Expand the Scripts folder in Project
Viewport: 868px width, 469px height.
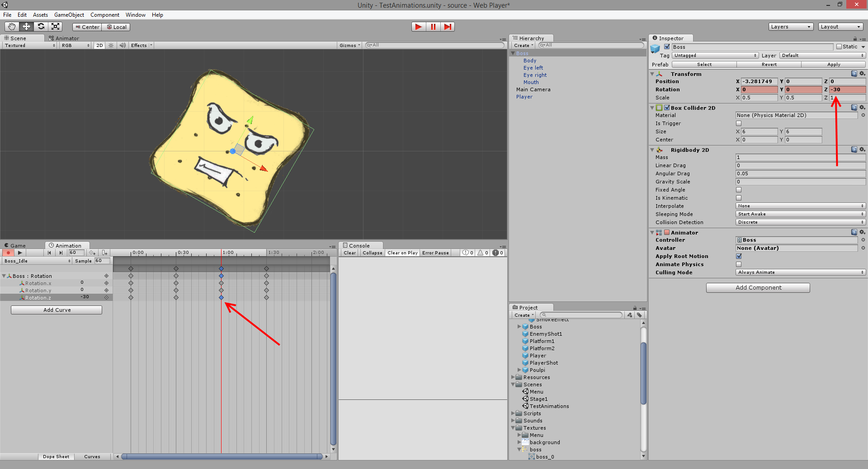(x=513, y=413)
